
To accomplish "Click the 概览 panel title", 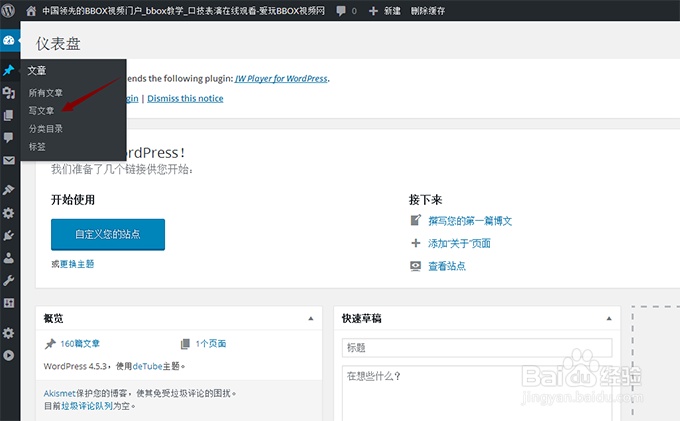I will pyautogui.click(x=53, y=319).
